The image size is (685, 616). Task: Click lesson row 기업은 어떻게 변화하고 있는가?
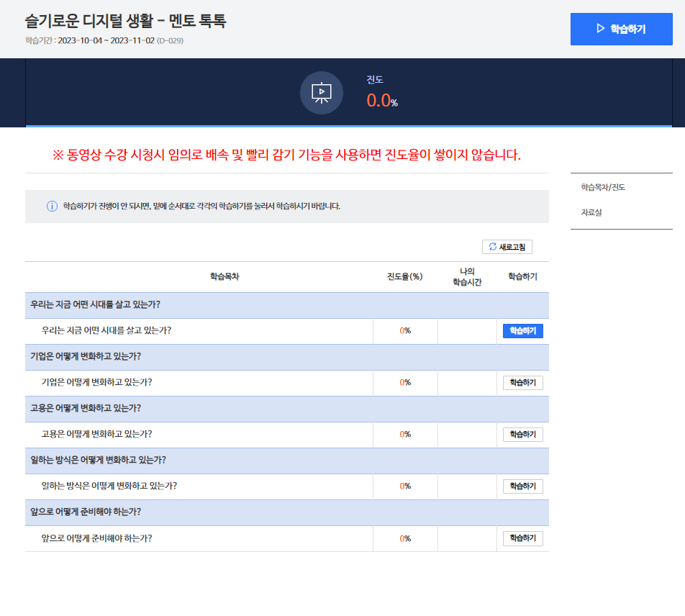point(286,383)
